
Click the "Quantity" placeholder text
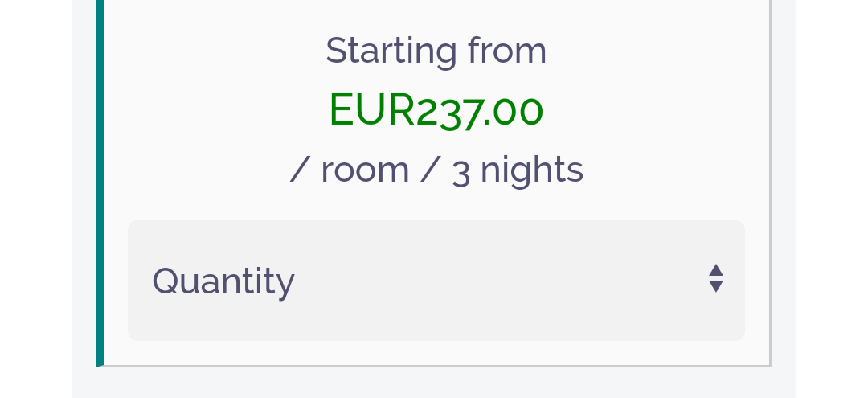[x=223, y=281]
